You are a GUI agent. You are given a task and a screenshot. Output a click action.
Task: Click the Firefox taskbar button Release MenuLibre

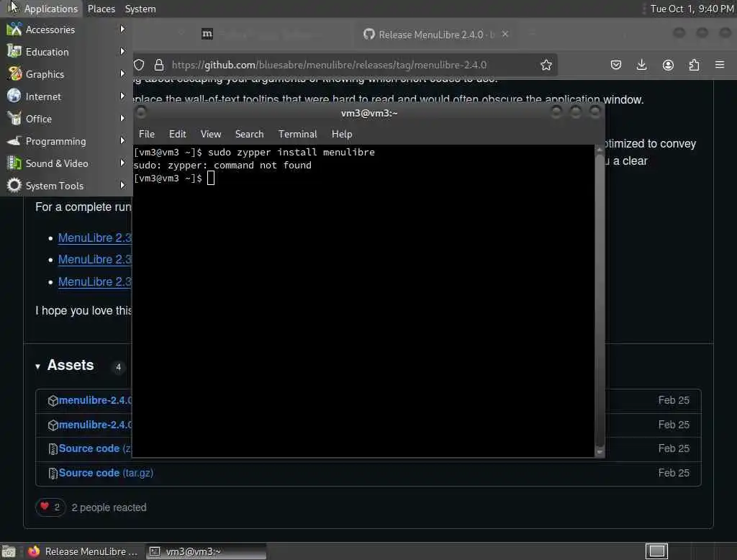click(x=83, y=551)
